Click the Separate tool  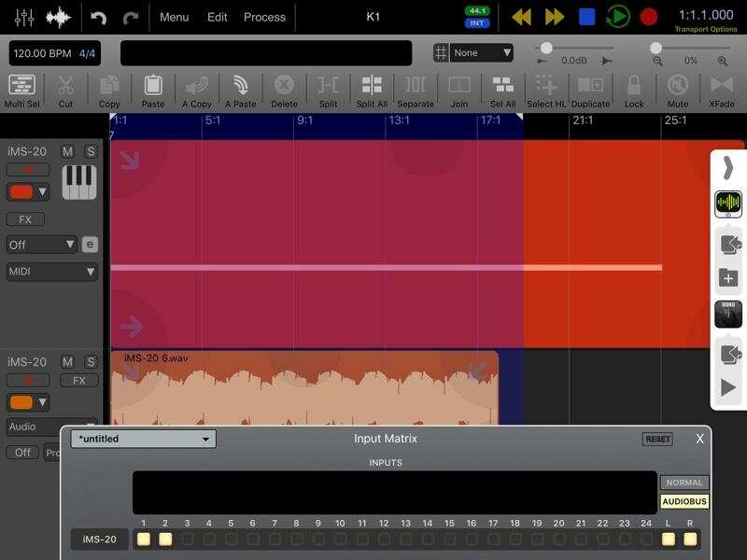click(416, 91)
